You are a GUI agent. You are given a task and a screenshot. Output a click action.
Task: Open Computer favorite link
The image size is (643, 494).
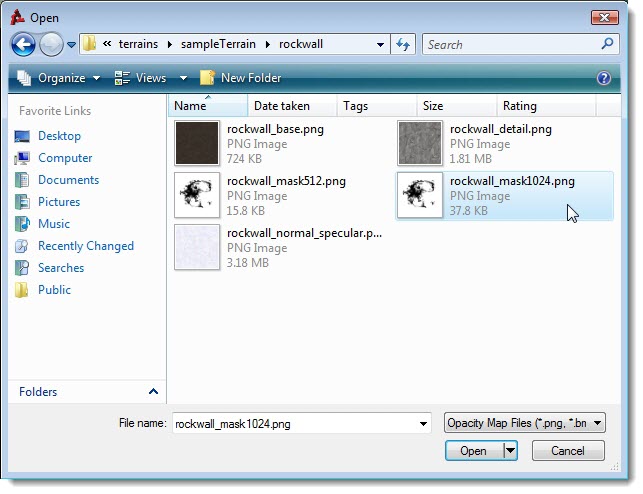pos(65,158)
